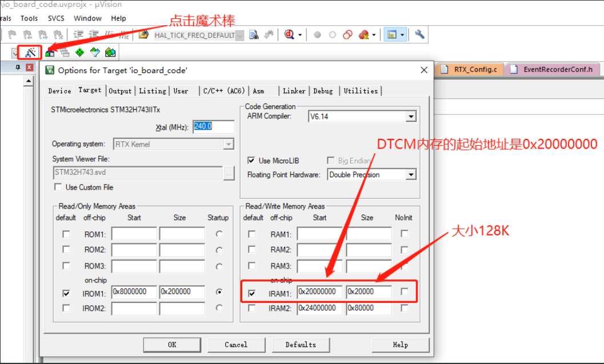The width and height of the screenshot is (604, 364).
Task: Open the Configuration wrench icon
Action: 419,34
